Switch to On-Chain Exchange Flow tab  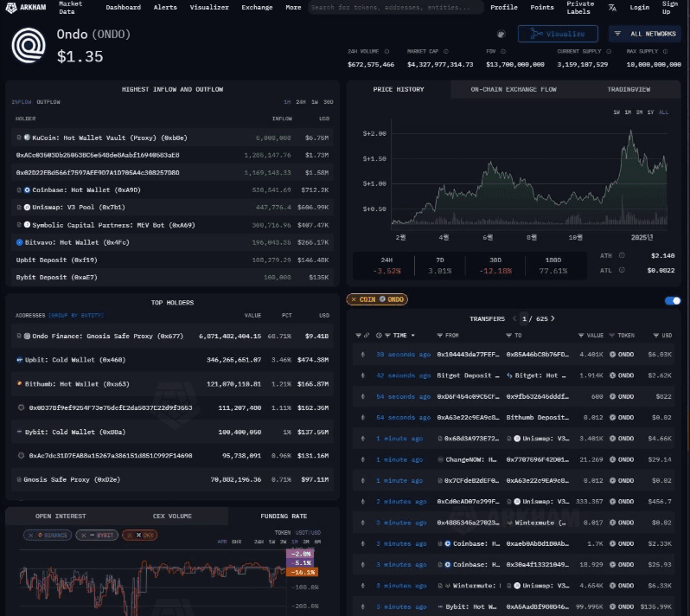click(x=513, y=89)
